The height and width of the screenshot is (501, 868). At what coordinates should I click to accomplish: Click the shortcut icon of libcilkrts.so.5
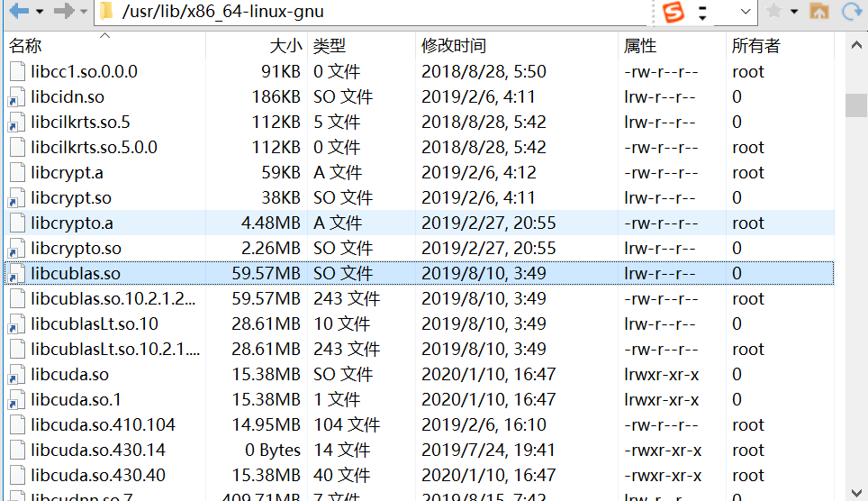17,122
